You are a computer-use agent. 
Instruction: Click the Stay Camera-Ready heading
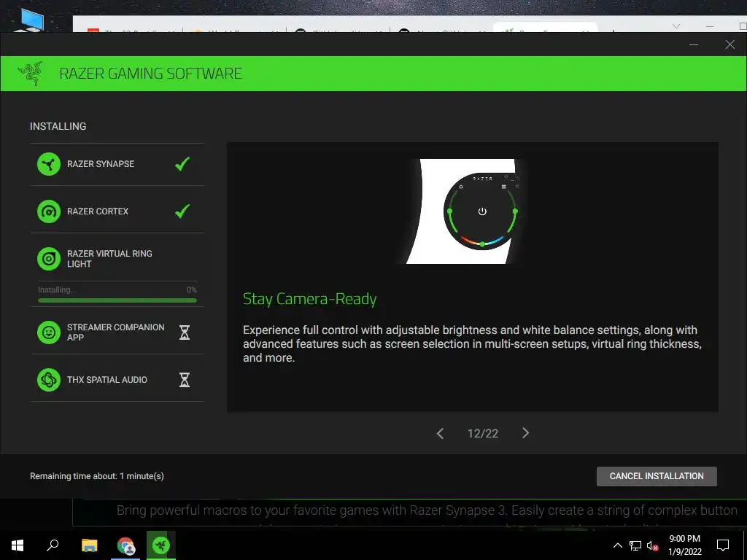click(x=309, y=299)
